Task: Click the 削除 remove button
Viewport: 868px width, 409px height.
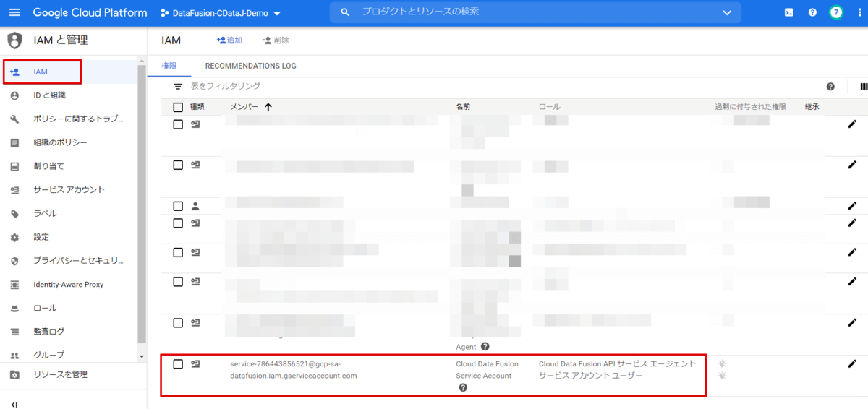Action: point(275,40)
